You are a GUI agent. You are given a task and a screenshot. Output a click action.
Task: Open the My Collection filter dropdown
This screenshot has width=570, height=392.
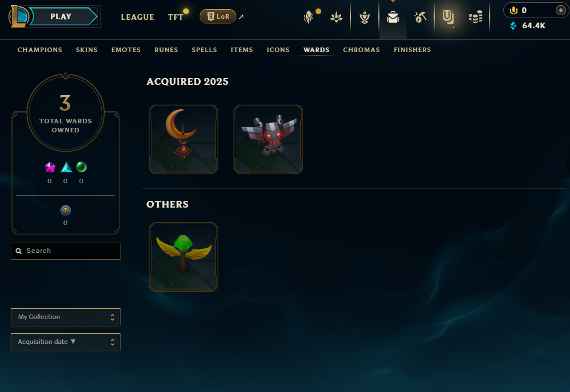tap(66, 317)
